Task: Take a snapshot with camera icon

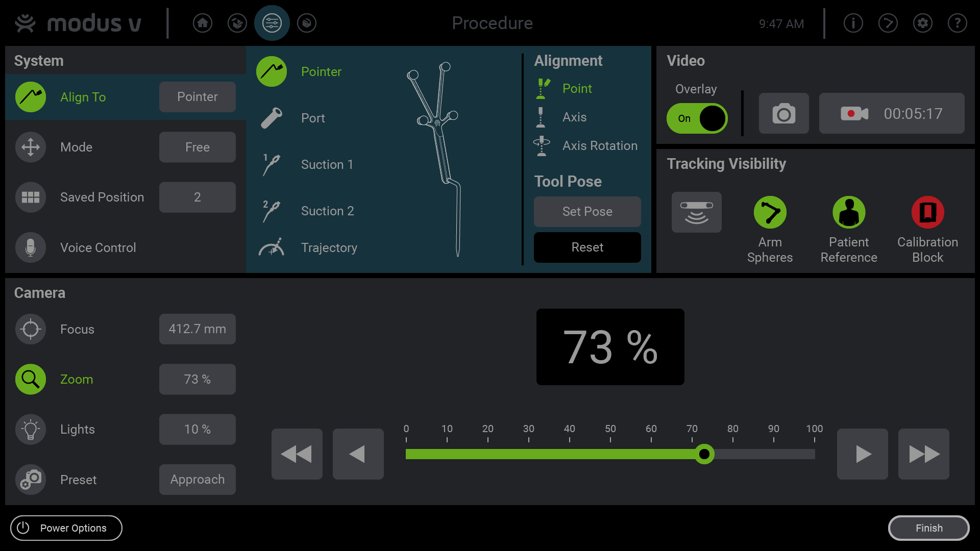Action: pyautogui.click(x=783, y=113)
